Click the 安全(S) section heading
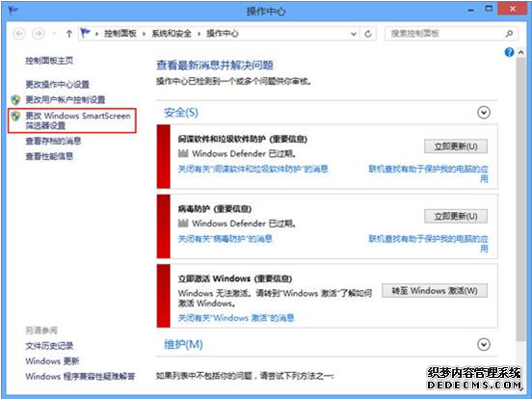Screen dimensions: 532x399 tap(181, 113)
